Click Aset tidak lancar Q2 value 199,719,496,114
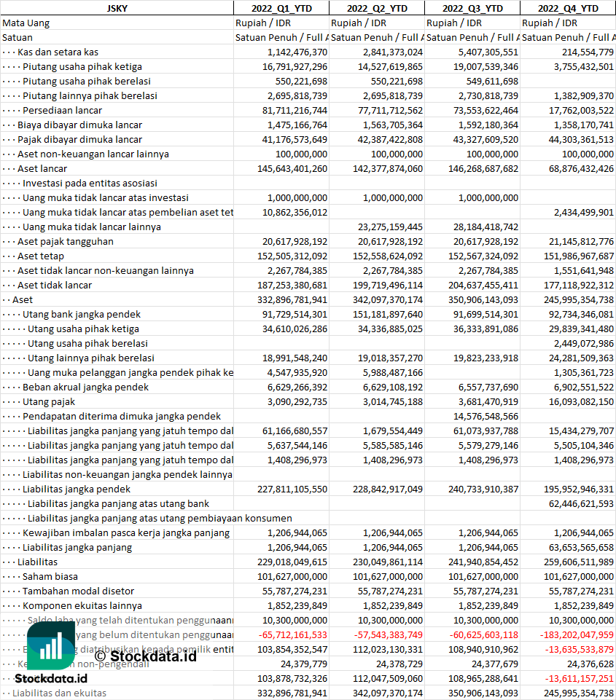Image resolution: width=616 pixels, height=700 pixels. pos(388,286)
